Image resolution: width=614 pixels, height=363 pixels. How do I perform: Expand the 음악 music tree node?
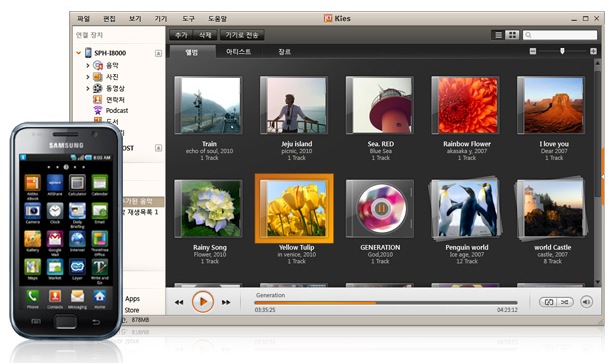click(x=88, y=65)
